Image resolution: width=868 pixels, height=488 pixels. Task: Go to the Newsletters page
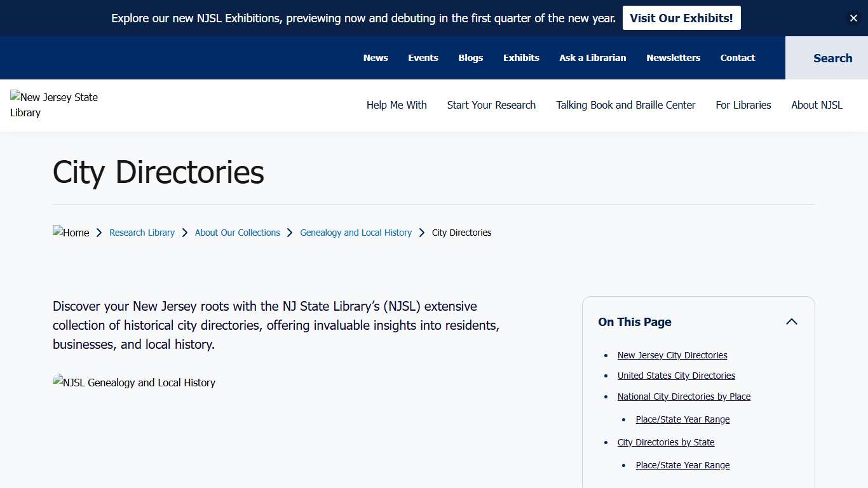pyautogui.click(x=673, y=58)
